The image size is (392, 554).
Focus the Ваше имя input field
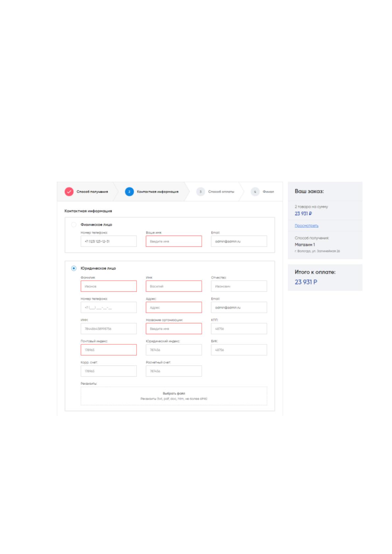pos(174,241)
